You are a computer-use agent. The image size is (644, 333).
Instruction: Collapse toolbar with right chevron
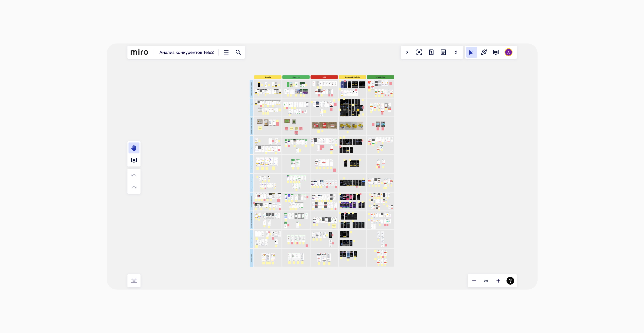pos(407,52)
